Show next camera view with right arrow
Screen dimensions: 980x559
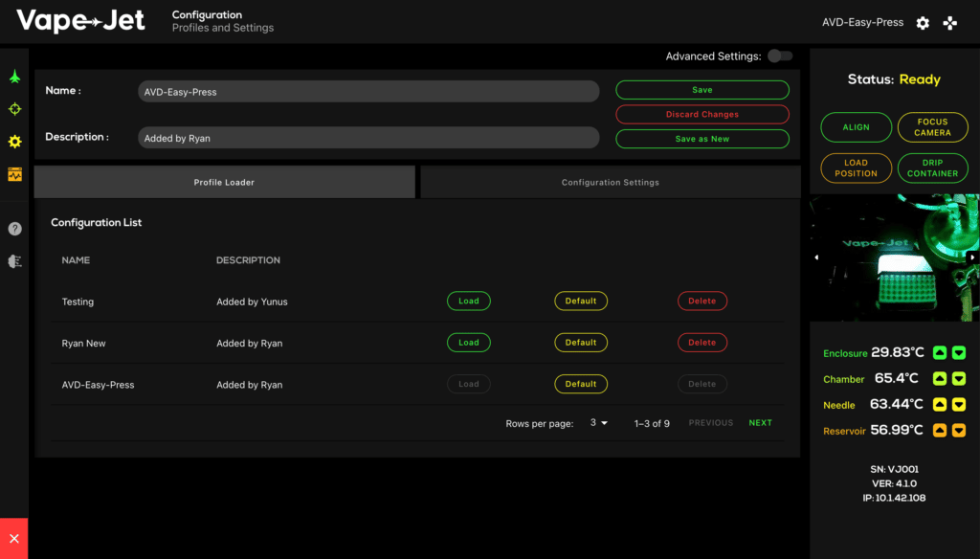(x=972, y=257)
